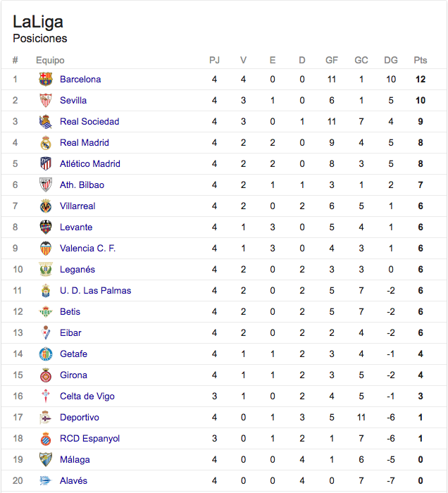Click the Atlético Madrid crest icon

pos(46,163)
